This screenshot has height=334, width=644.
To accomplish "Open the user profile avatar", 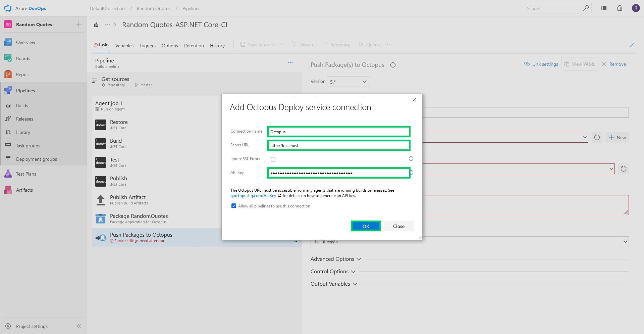I will (x=636, y=8).
